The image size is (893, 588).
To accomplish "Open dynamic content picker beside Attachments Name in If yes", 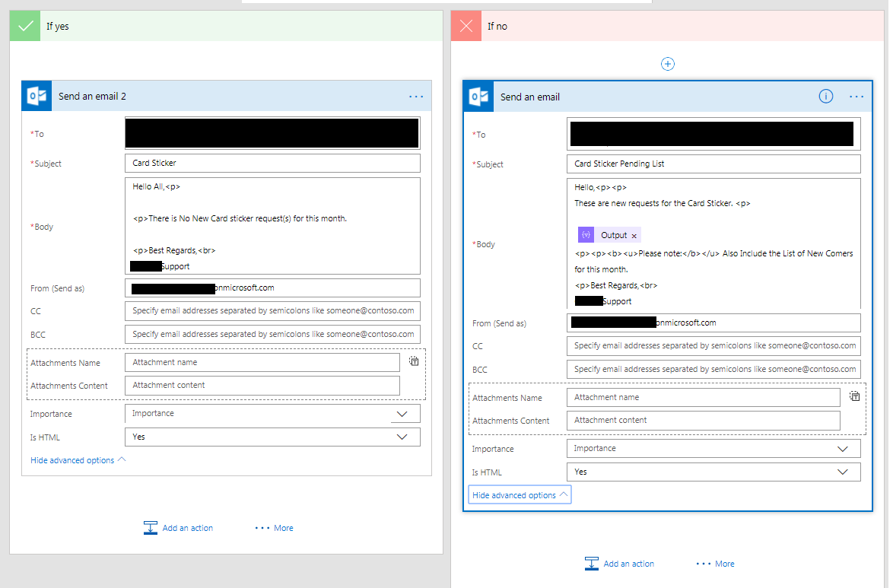I will [414, 361].
